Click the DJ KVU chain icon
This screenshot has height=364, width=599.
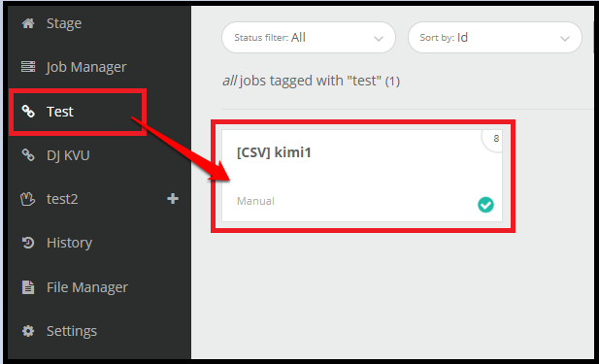pyautogui.click(x=28, y=155)
